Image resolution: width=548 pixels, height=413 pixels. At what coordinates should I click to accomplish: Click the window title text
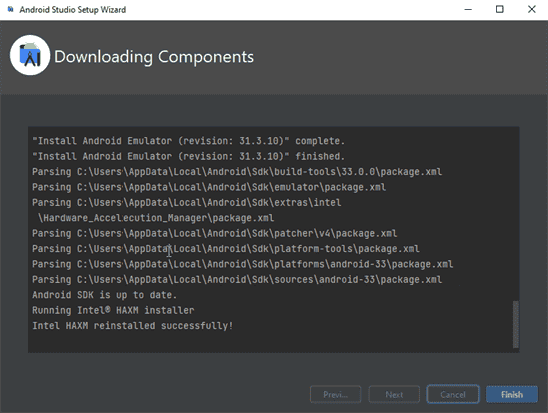pos(73,10)
